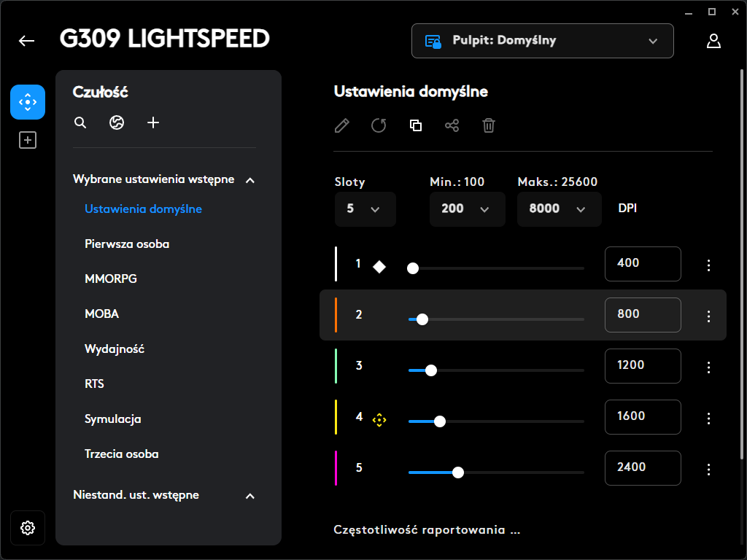
Task: Rename the preset with the pencil icon
Action: tap(342, 125)
